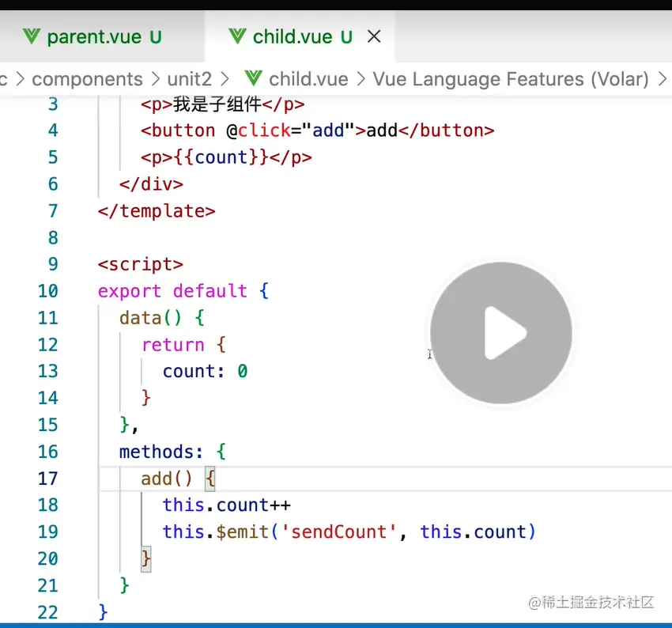Click the '</div>' closing tag
The image size is (672, 628).
tap(151, 184)
